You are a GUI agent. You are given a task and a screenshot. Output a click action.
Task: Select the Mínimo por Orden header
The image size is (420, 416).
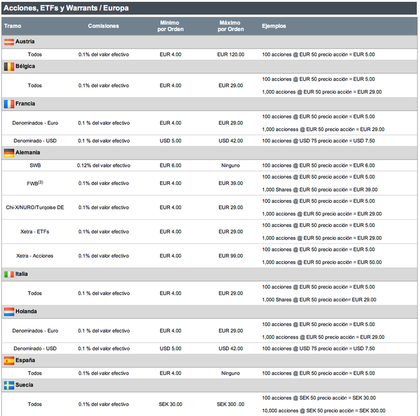(170, 26)
